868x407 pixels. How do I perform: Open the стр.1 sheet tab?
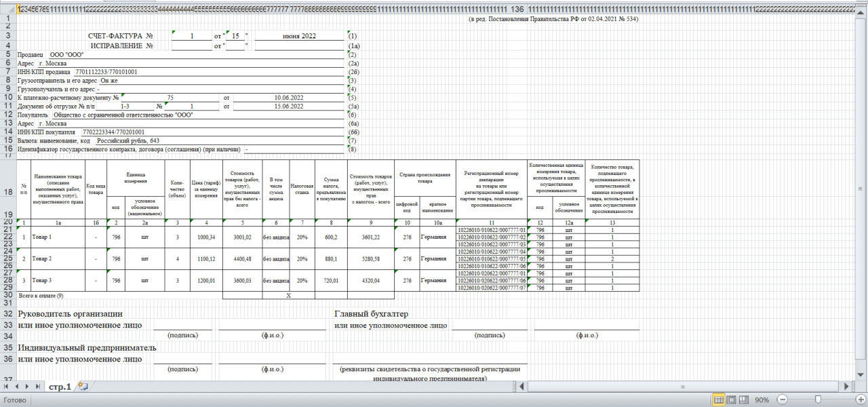click(60, 387)
